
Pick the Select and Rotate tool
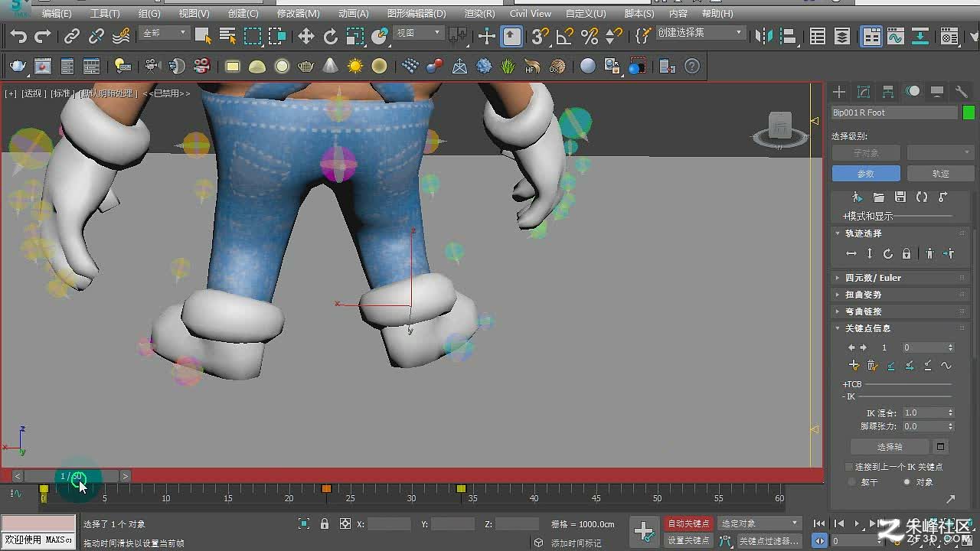331,36
